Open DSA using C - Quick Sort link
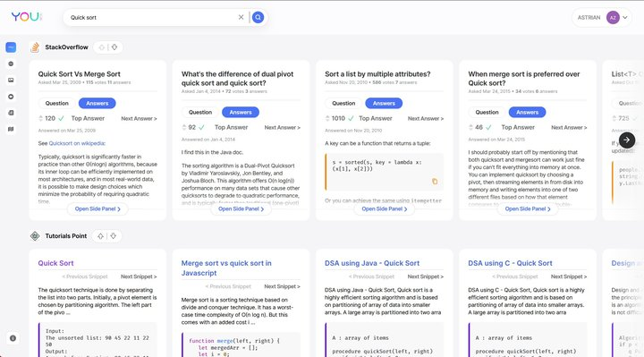Image resolution: width=644 pixels, height=357 pixels. pos(510,263)
